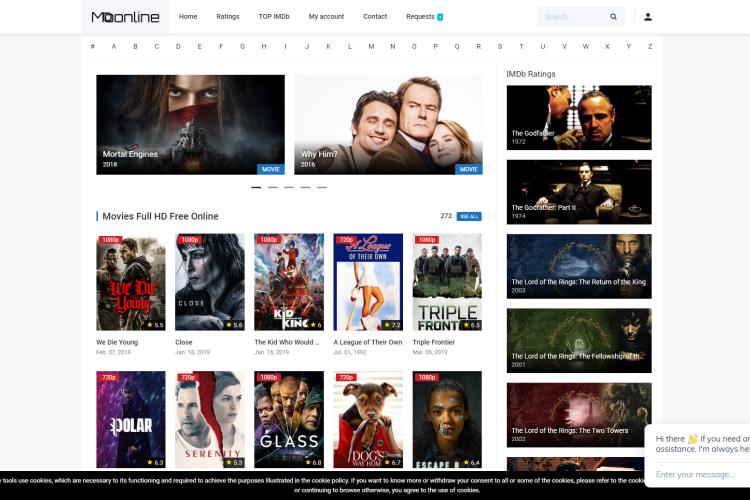
Task: Open the Home menu item
Action: (x=188, y=17)
